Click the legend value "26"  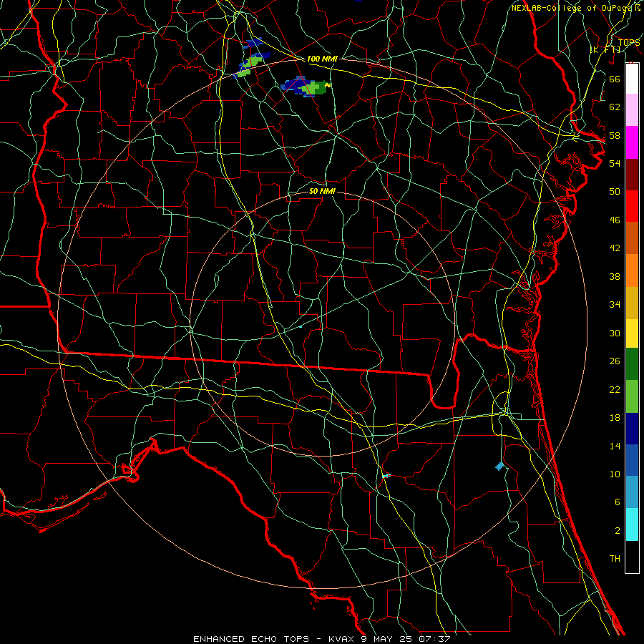(x=615, y=361)
